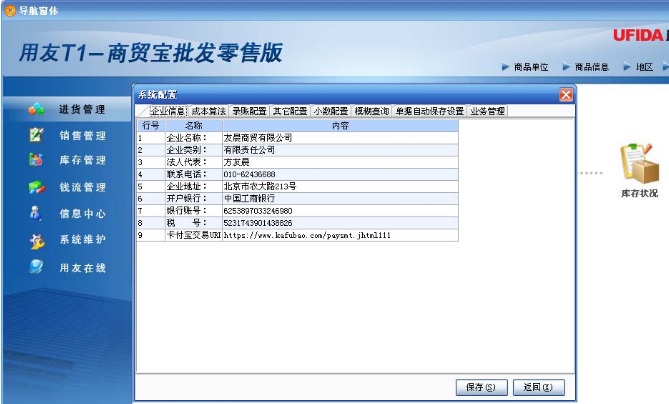Select 钱流管理 in the sidebar

[82, 187]
